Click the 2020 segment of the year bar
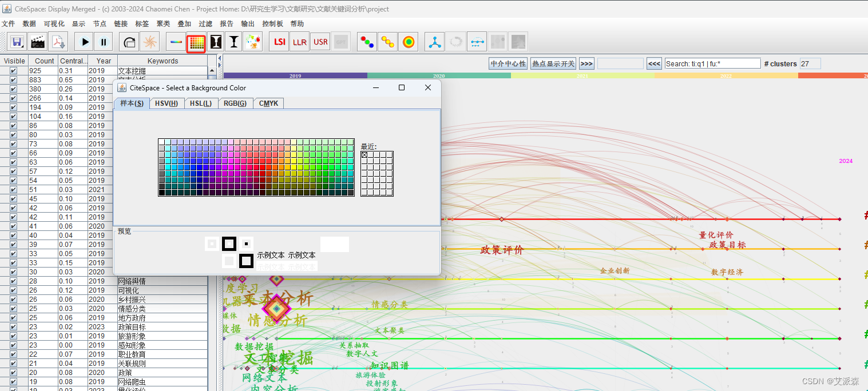 (439, 75)
